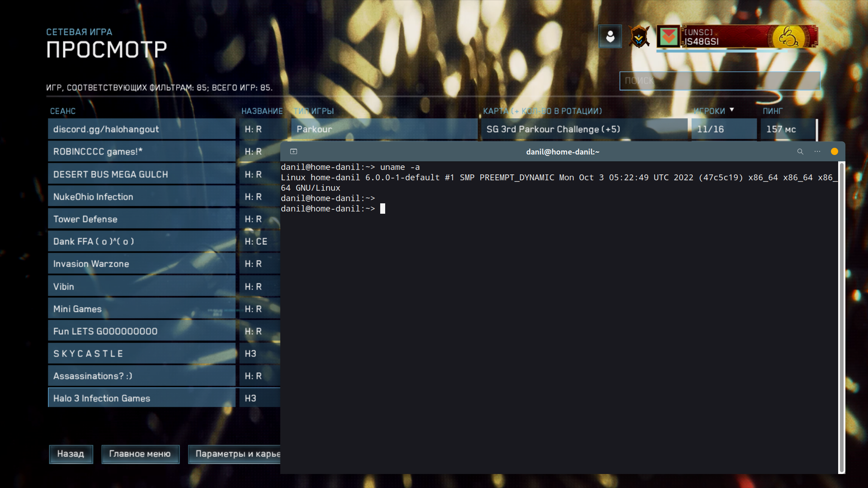Click the H: CE cell for Dank FFA
This screenshot has height=488, width=868.
click(259, 242)
